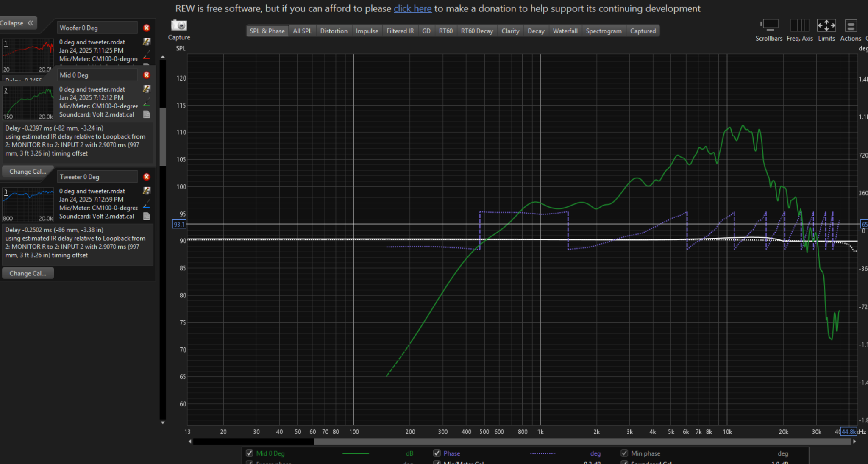
Task: Open the Clarity tab
Action: pos(510,31)
